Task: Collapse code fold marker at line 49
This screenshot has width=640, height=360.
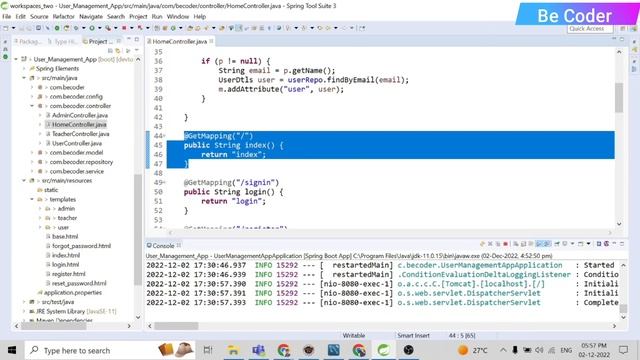Action: (x=164, y=182)
